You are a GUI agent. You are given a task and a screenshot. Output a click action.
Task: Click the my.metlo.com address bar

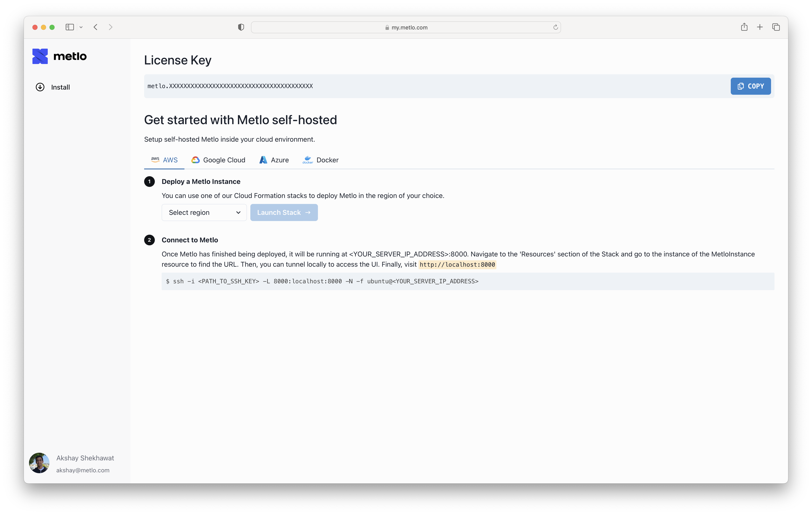(x=406, y=27)
